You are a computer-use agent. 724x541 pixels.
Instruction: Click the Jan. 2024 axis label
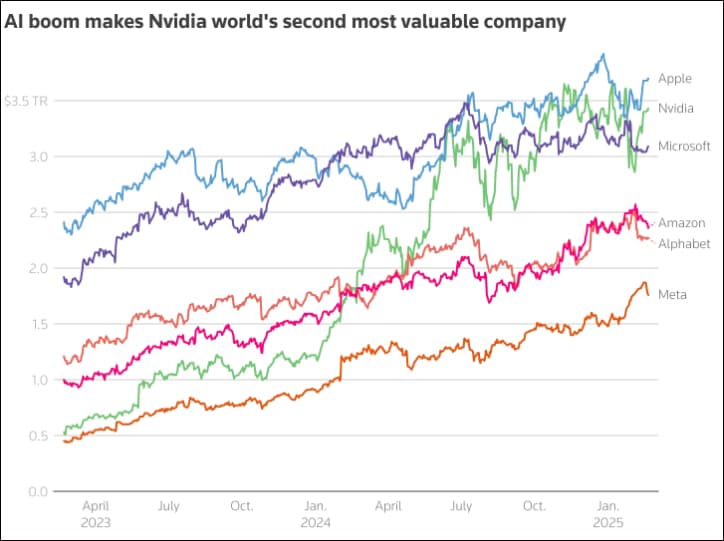click(316, 514)
